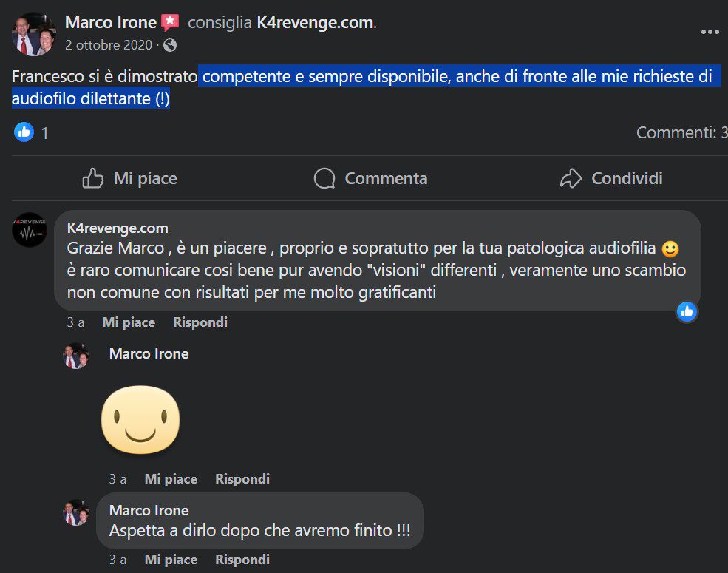
Task: Click the blue like reaction counter icon
Action: pyautogui.click(x=24, y=132)
